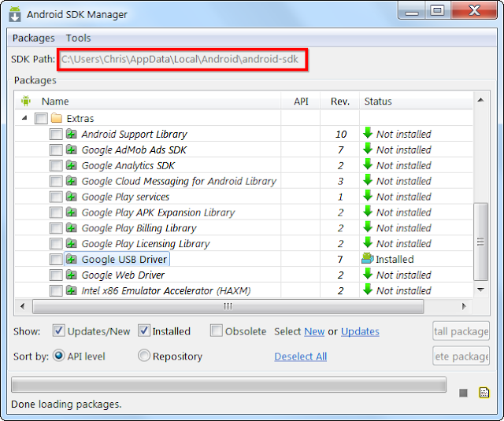Image resolution: width=504 pixels, height=421 pixels.
Task: Select the API level sort option
Action: click(x=59, y=356)
